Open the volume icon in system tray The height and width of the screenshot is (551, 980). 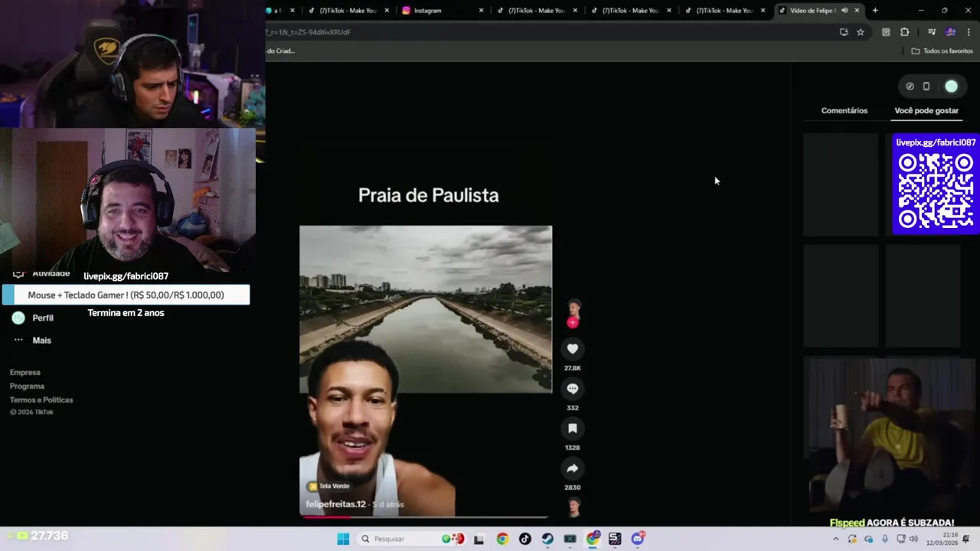[913, 539]
